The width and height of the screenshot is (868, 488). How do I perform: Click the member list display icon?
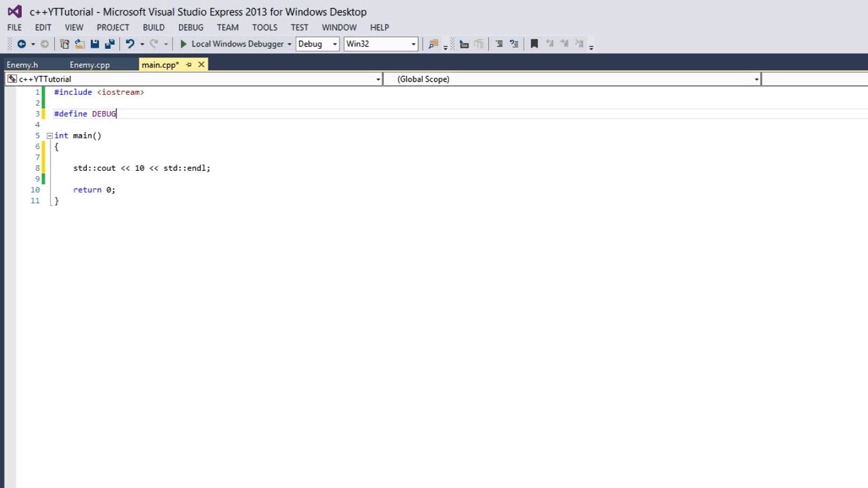[464, 44]
